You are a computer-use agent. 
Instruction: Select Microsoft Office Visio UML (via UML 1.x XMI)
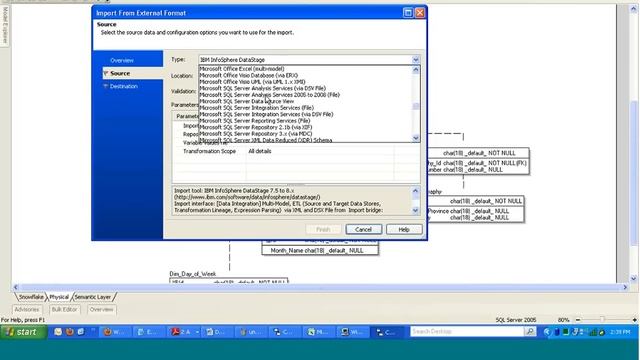coord(252,82)
